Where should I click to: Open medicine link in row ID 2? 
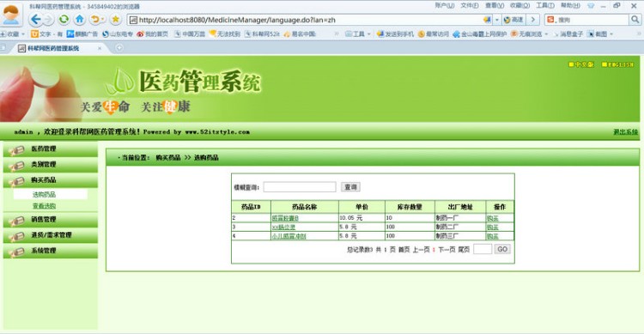pyautogui.click(x=285, y=218)
